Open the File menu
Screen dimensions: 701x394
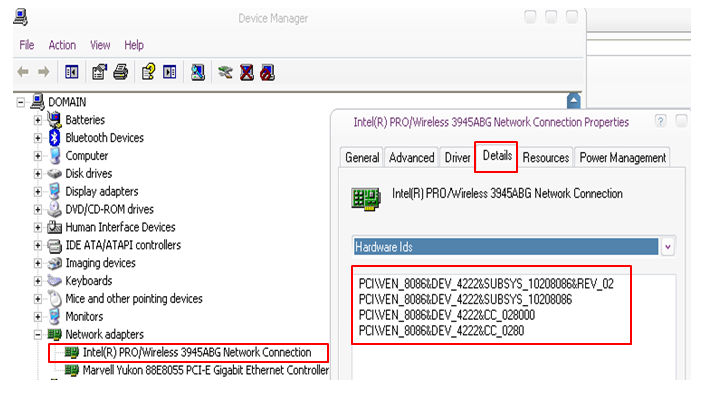coord(26,45)
